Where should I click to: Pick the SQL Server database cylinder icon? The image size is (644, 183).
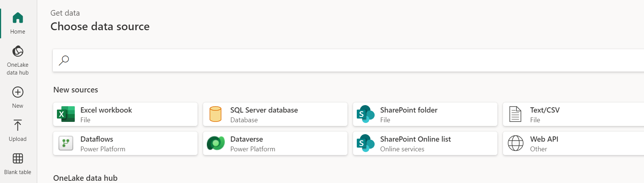point(215,114)
